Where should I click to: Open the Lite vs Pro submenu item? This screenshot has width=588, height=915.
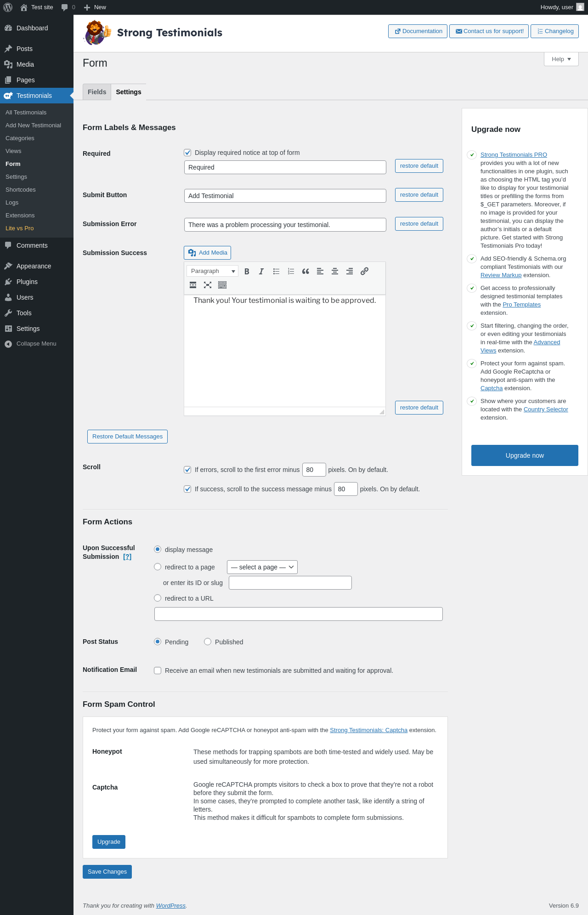pos(20,228)
